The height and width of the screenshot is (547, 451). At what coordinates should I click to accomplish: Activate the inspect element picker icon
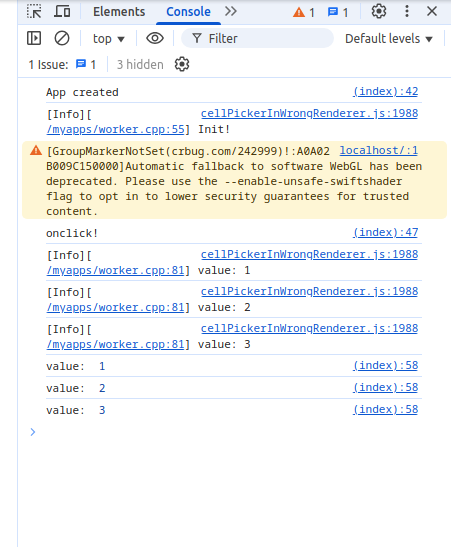pyautogui.click(x=34, y=12)
